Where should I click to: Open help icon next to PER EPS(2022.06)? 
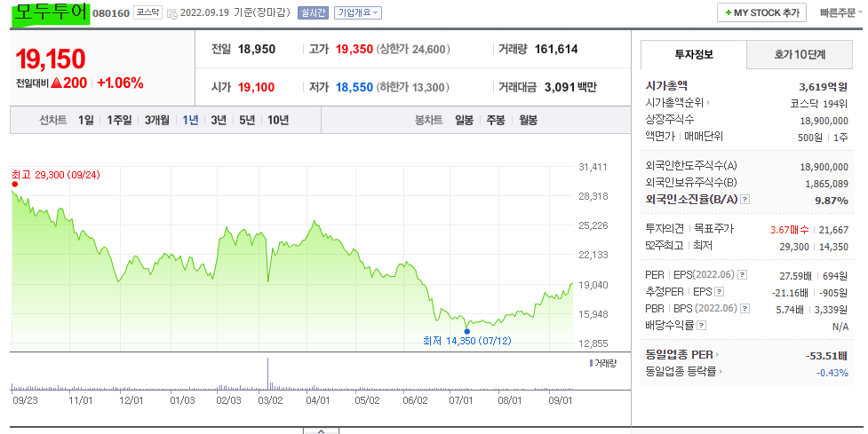743,275
